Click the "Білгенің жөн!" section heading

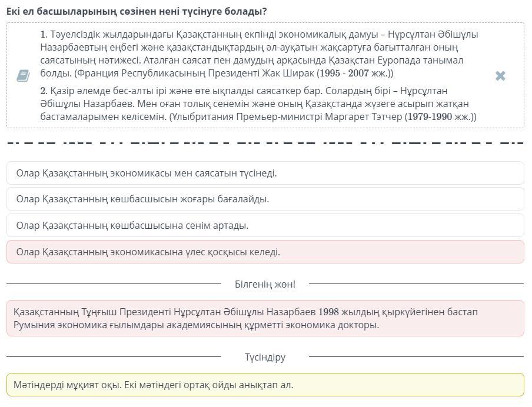point(265,284)
